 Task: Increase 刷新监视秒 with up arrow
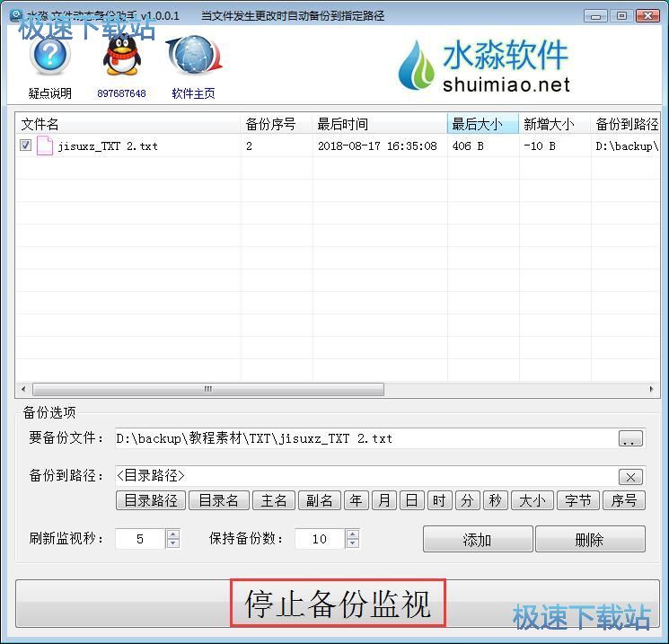point(172,534)
